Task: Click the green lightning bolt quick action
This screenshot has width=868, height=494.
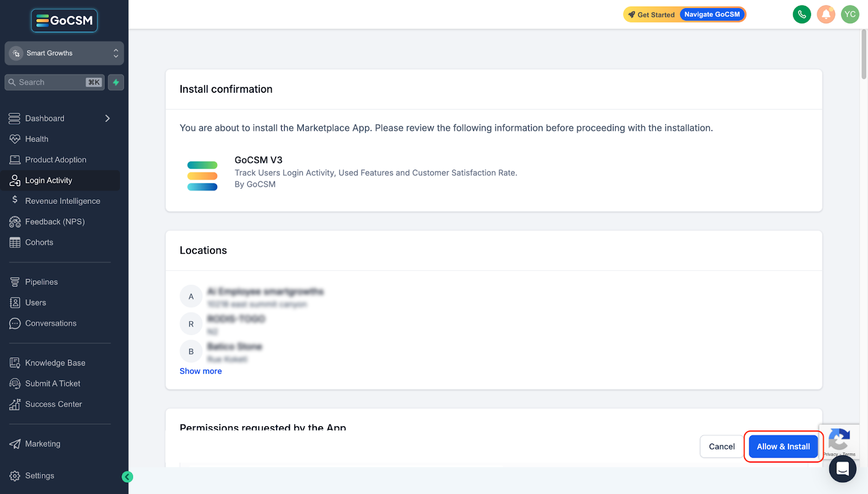Action: point(116,82)
